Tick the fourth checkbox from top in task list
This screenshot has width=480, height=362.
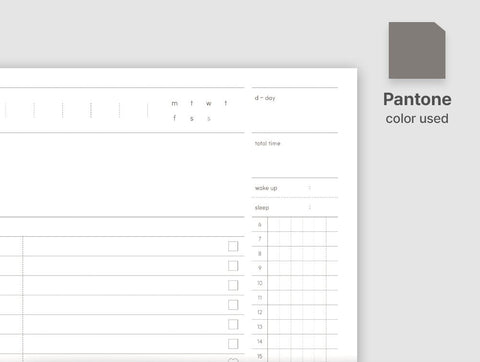tap(233, 305)
